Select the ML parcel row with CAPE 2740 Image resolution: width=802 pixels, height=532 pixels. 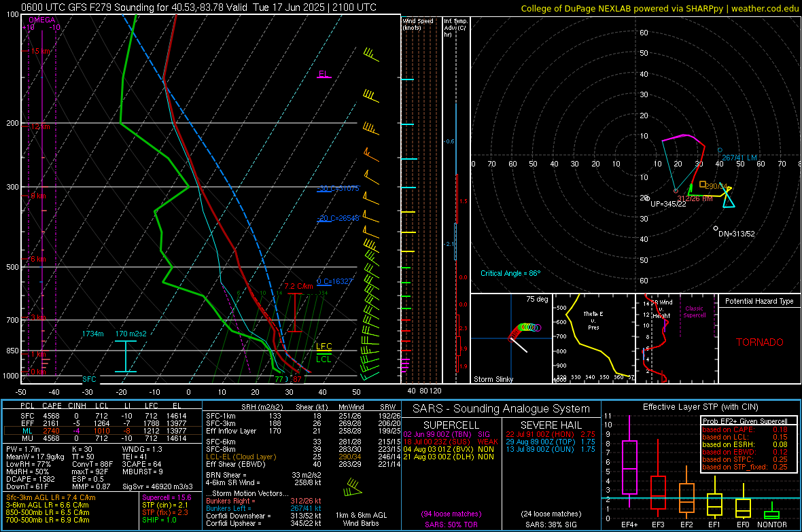pos(103,431)
